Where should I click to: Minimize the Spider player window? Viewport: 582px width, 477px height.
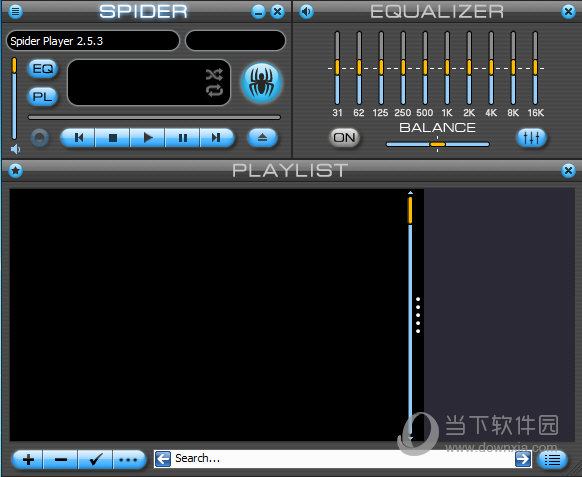[258, 12]
